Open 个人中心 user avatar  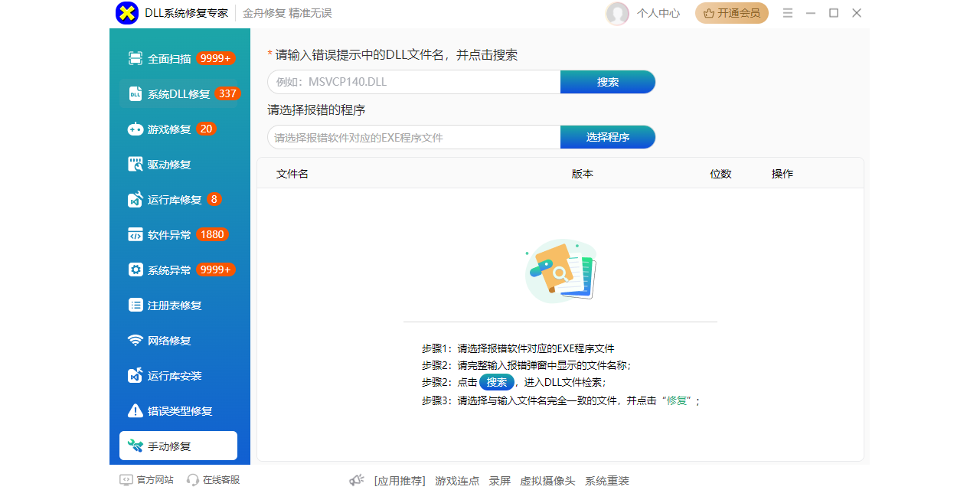pyautogui.click(x=617, y=13)
